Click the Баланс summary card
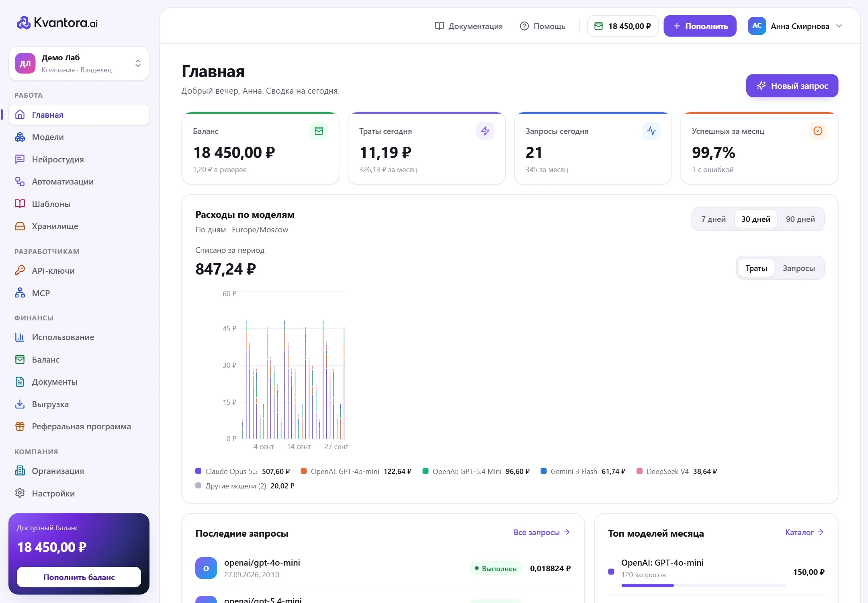Image resolution: width=868 pixels, height=603 pixels. pos(260,148)
